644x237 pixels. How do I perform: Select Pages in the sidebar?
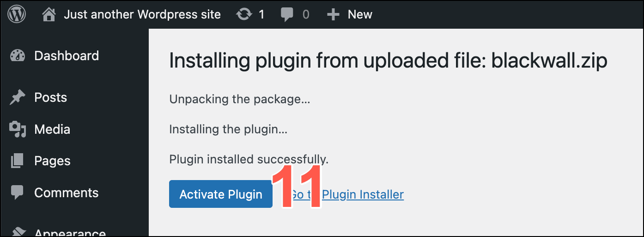coord(53,161)
